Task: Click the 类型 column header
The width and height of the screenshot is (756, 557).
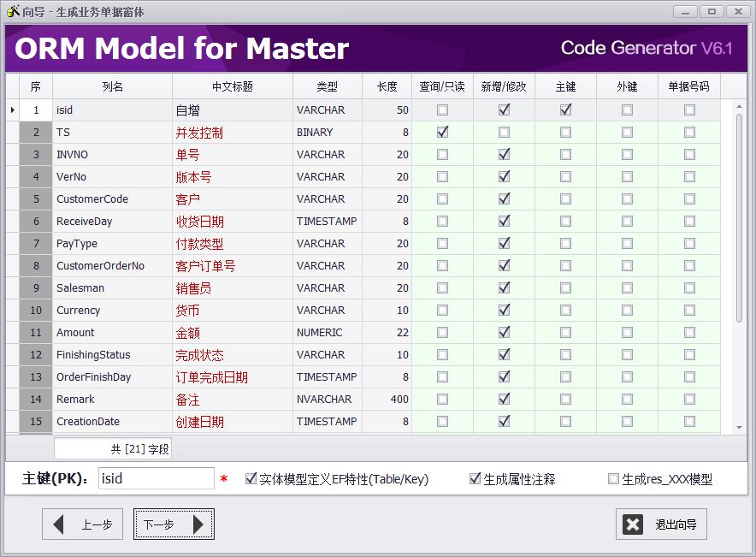Action: coord(327,86)
